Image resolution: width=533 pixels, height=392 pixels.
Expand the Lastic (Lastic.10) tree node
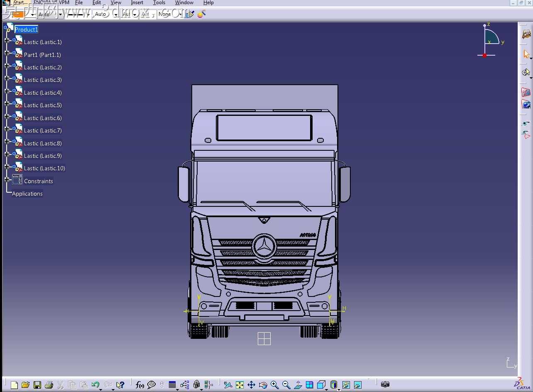pos(7,167)
